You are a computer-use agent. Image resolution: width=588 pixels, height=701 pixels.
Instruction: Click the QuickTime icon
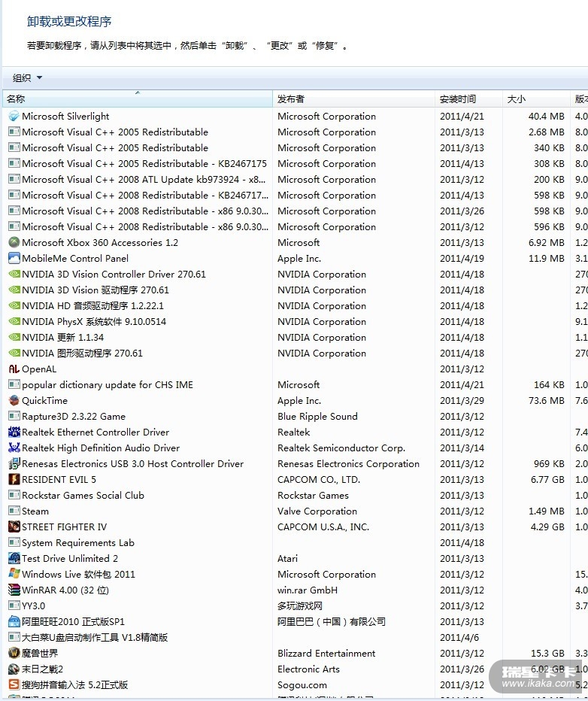pyautogui.click(x=14, y=401)
